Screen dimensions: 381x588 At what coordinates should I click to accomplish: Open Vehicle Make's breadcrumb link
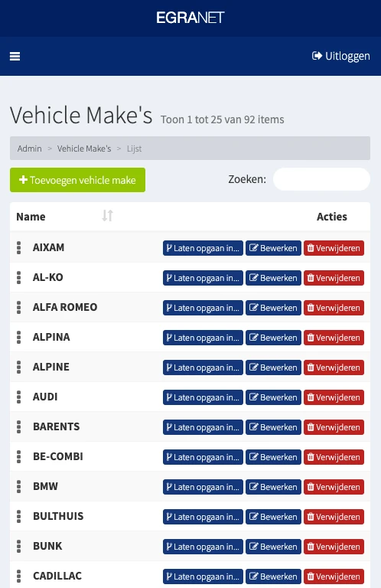click(x=84, y=149)
